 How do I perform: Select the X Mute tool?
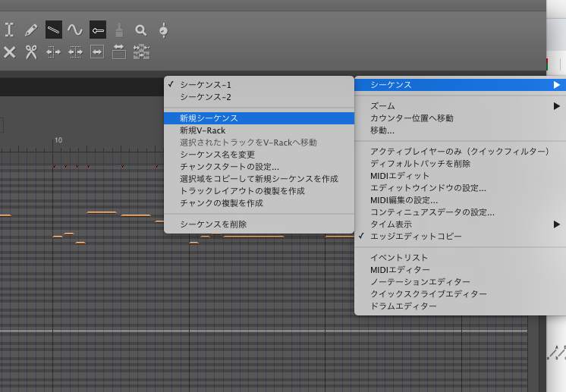10,52
